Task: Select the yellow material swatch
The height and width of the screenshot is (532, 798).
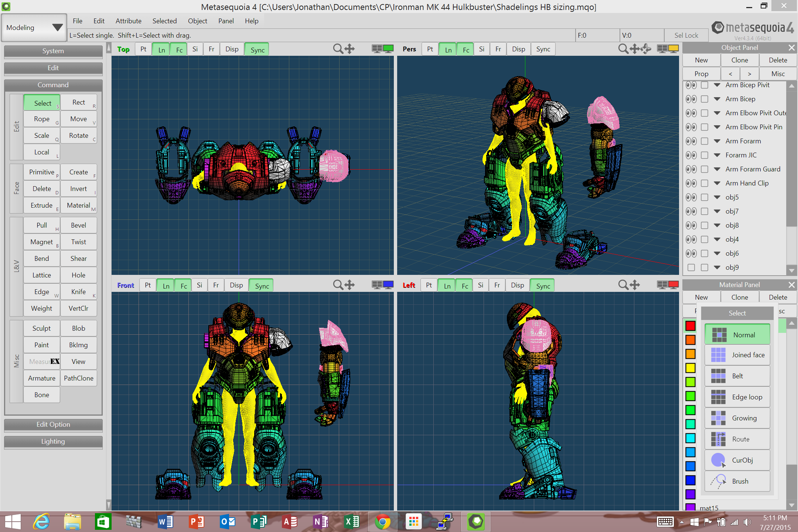Action: [690, 368]
